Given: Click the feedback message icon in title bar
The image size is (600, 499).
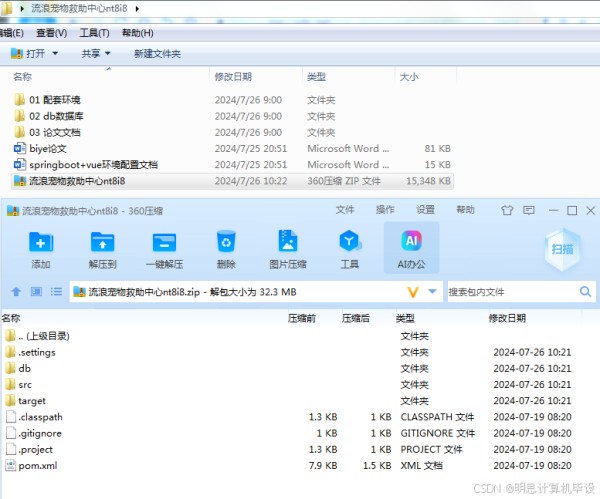Looking at the screenshot, I should point(529,210).
